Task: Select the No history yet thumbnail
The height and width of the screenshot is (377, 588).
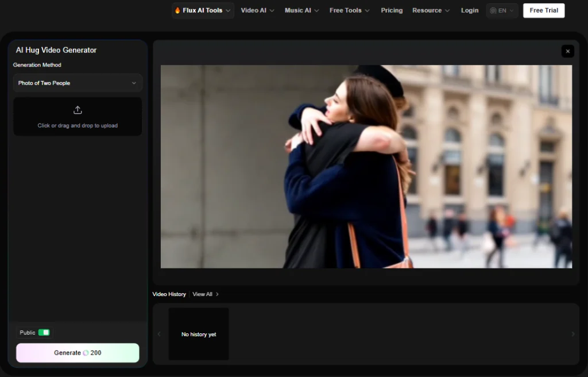Action: [x=199, y=334]
